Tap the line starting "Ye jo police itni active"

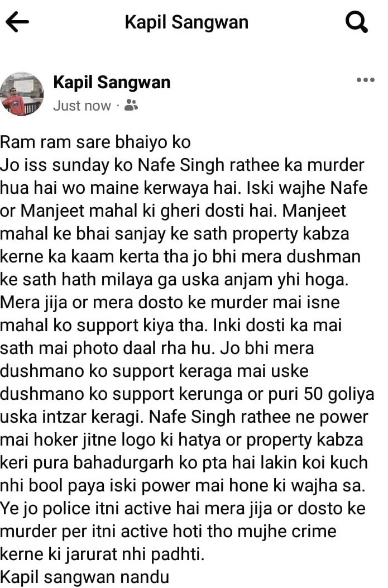pos(183,509)
